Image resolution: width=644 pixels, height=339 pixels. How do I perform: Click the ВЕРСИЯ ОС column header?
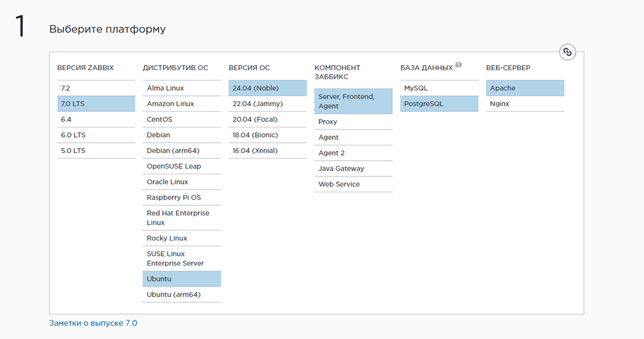click(x=249, y=68)
